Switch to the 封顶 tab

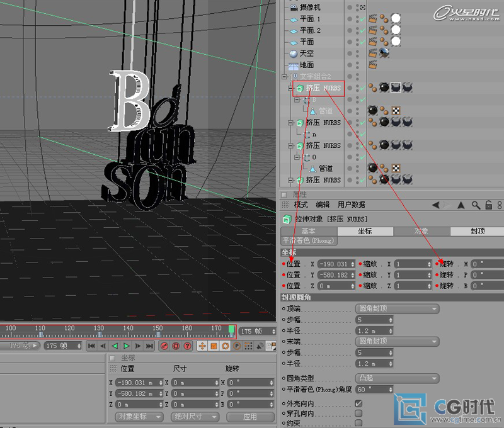(478, 231)
